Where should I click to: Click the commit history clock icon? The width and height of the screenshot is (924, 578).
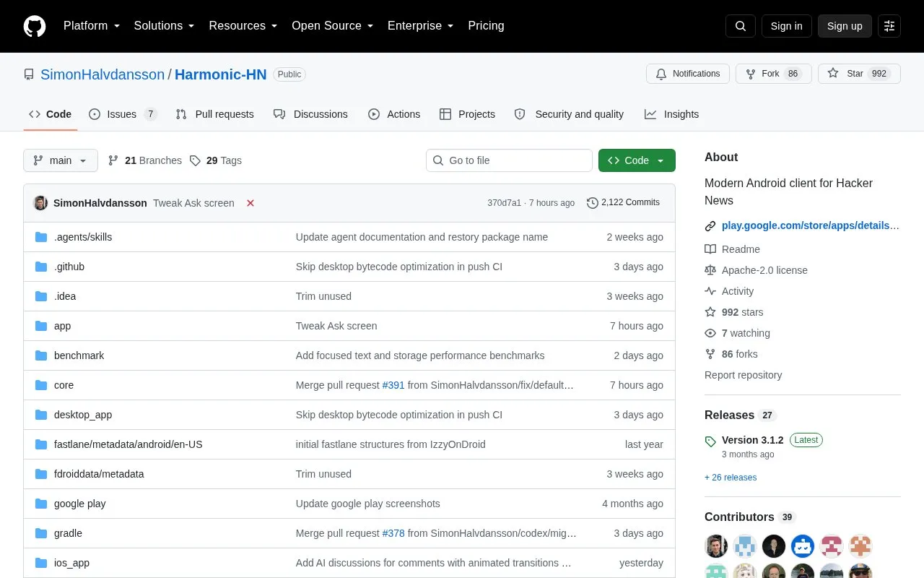click(593, 203)
